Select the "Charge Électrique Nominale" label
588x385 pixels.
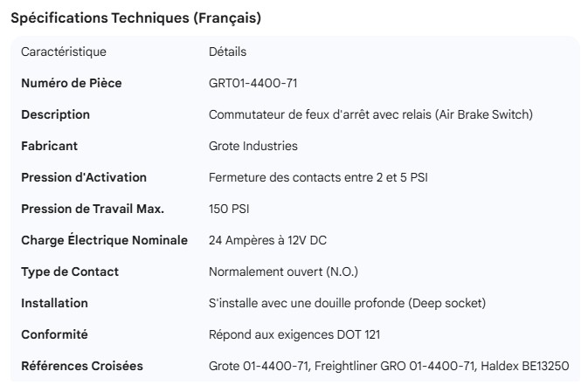[x=104, y=241]
